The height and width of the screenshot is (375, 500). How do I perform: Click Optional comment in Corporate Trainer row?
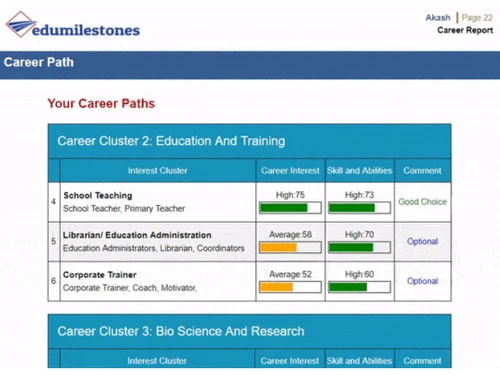(422, 281)
